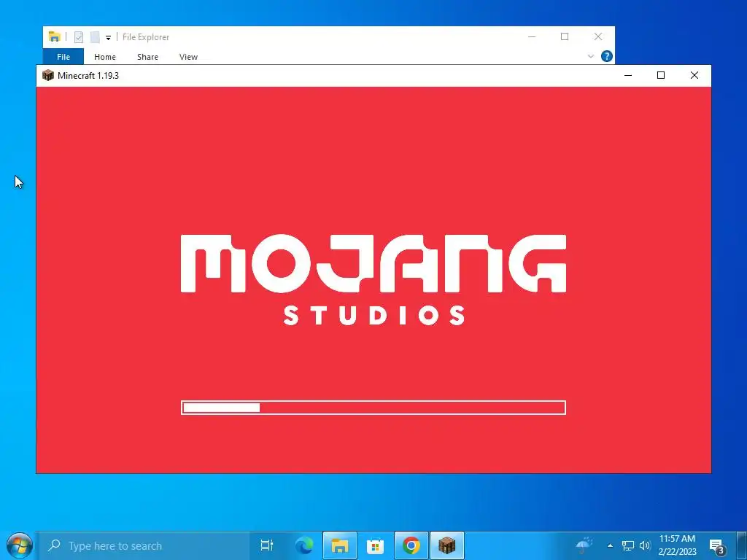Click the taskbar search box
747x560 pixels.
coord(142,545)
